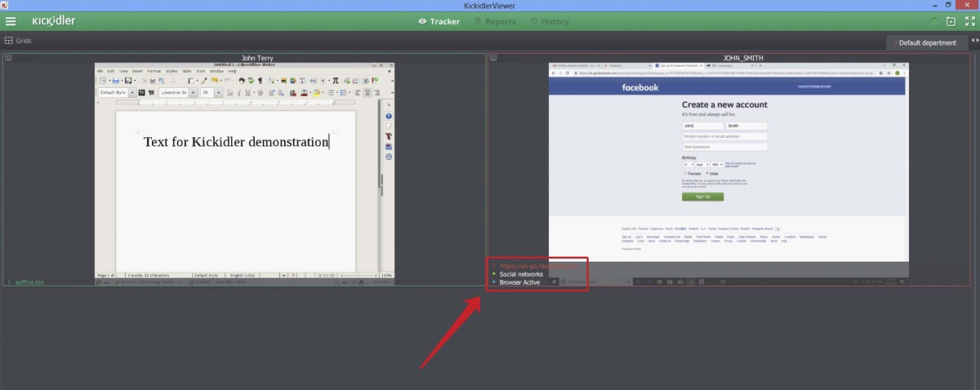
Task: Click the Kickidler demonstration text in document
Action: point(236,141)
